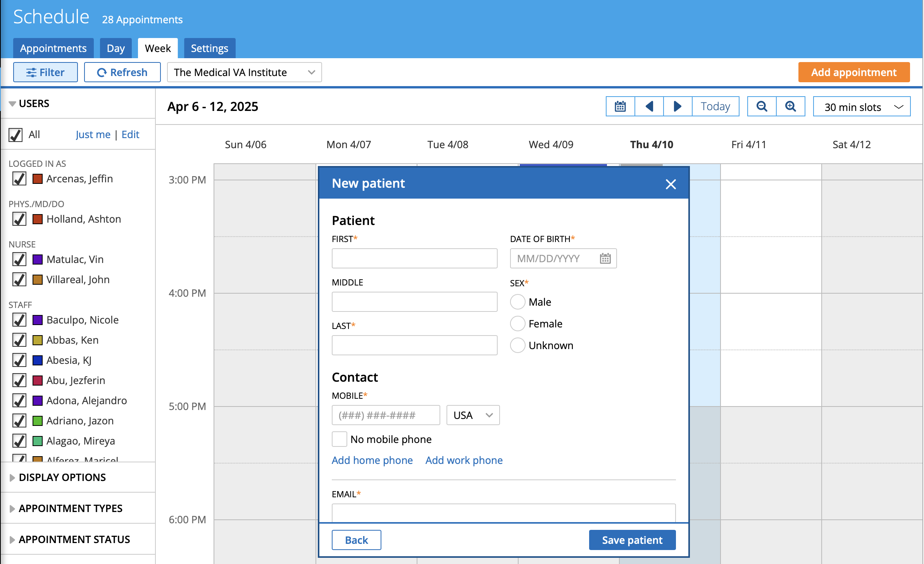
Task: Close the New patient dialog
Action: point(671,184)
